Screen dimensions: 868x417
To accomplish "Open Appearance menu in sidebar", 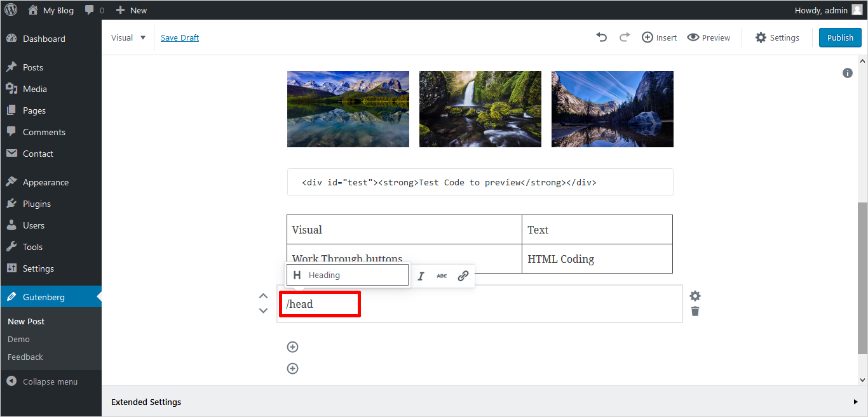I will point(45,182).
